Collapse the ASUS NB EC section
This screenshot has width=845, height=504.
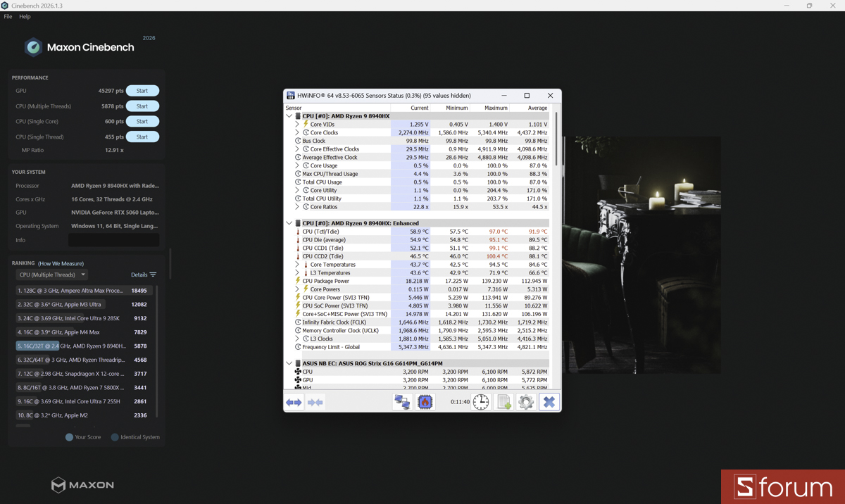pos(289,363)
